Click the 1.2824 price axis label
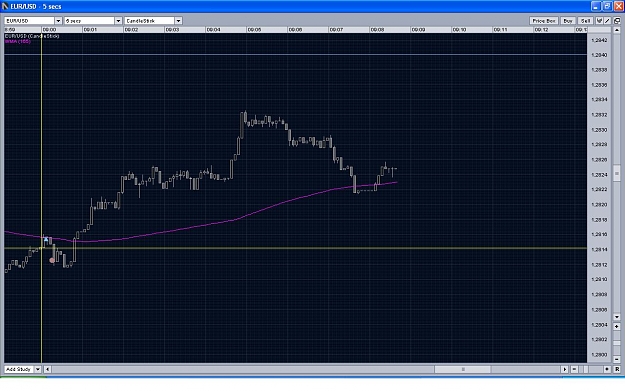The image size is (625, 391). click(x=599, y=175)
